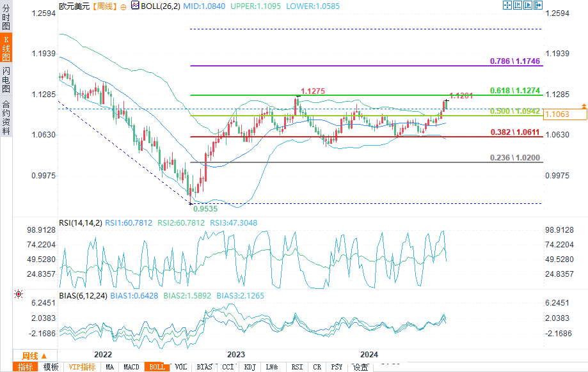Click the UPPER:1.1095 value
The image size is (588, 372).
[255, 6]
